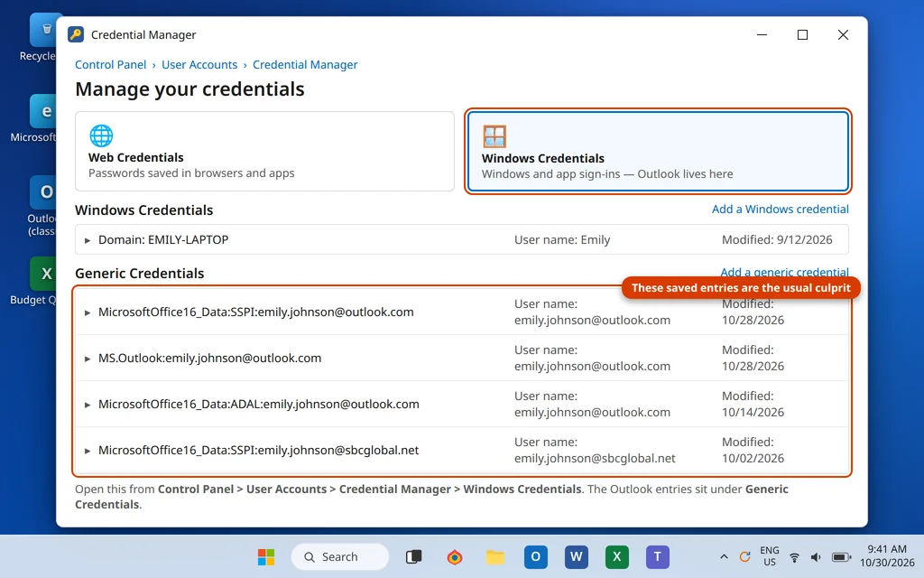Open Excel from the taskbar
The image size is (924, 578).
[617, 556]
